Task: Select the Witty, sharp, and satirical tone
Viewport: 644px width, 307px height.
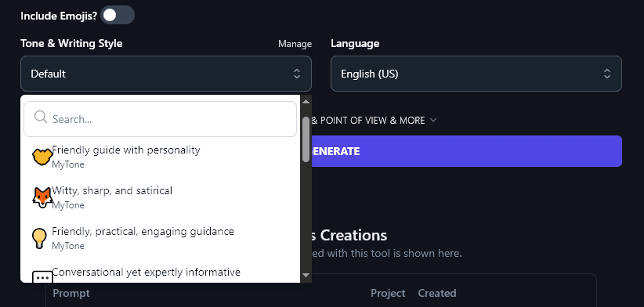Action: pos(160,197)
